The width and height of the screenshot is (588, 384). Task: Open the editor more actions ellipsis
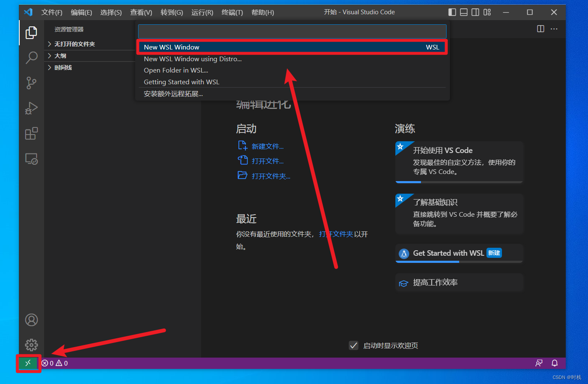[554, 29]
